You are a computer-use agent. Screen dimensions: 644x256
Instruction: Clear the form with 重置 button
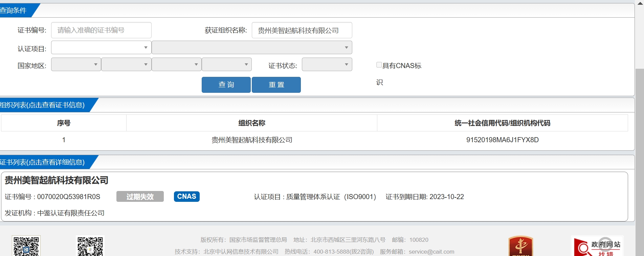click(x=276, y=85)
